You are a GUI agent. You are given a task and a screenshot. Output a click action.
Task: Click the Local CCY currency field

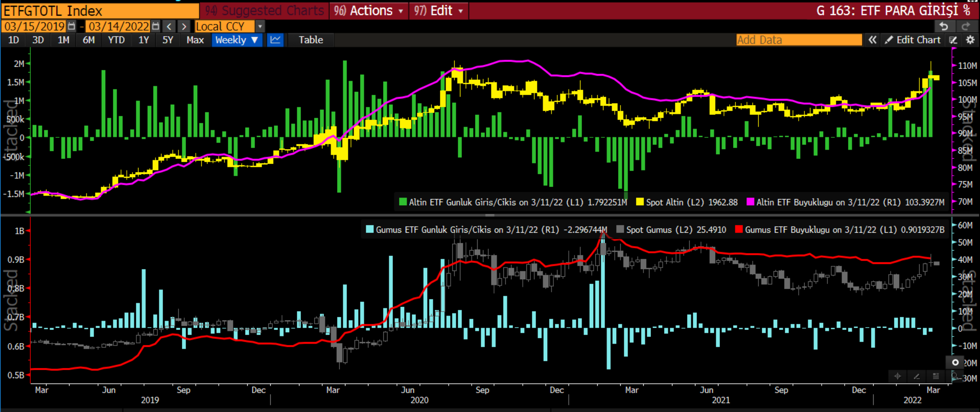click(x=225, y=26)
